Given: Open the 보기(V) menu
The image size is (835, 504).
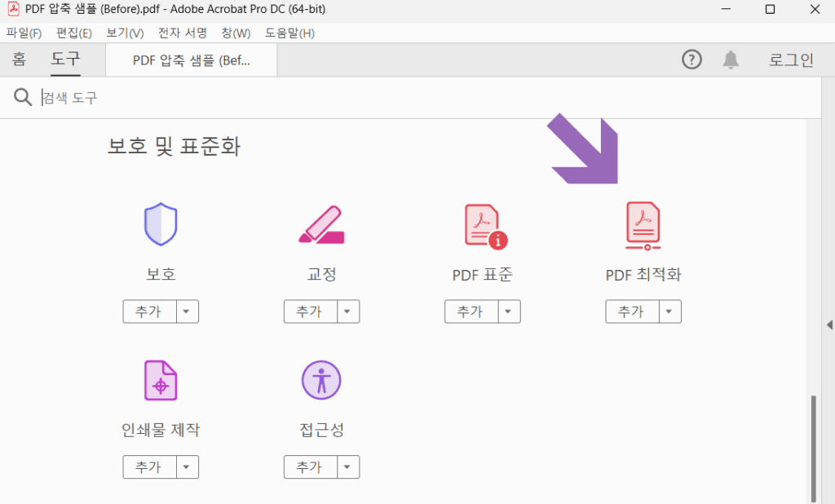Looking at the screenshot, I should 125,33.
